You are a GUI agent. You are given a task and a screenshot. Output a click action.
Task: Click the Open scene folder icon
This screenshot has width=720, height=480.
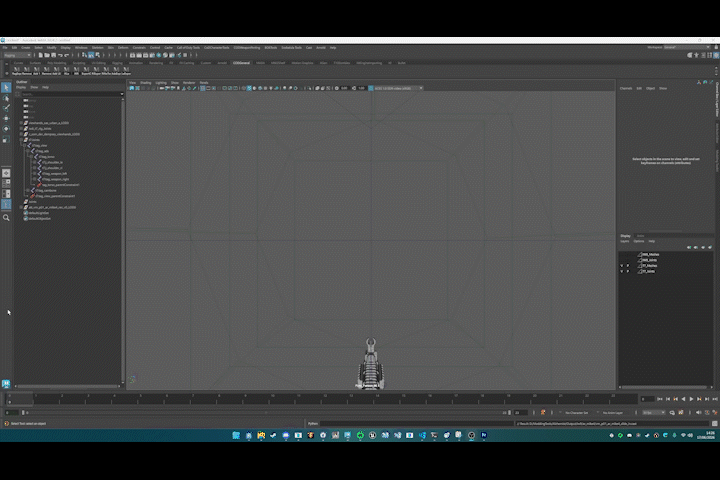[x=47, y=55]
